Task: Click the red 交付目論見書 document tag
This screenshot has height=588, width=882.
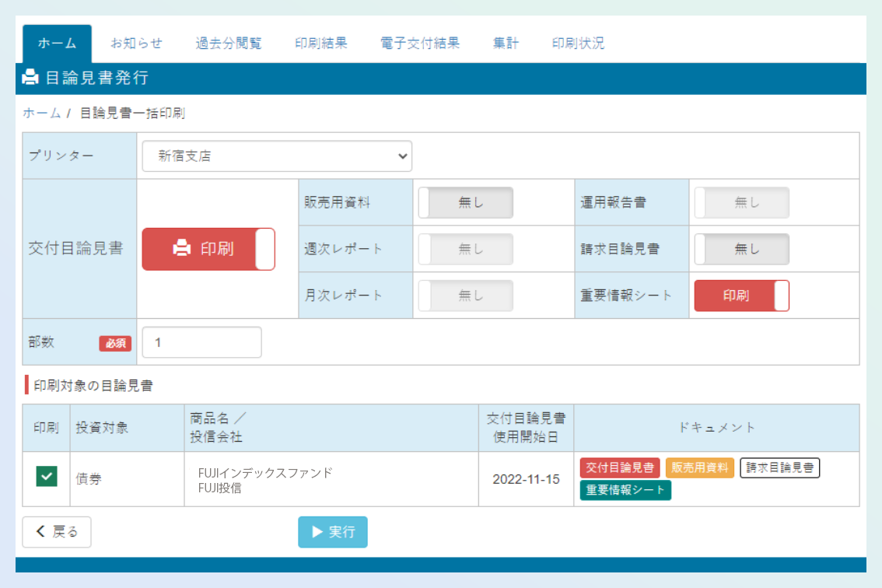Action: [x=620, y=467]
